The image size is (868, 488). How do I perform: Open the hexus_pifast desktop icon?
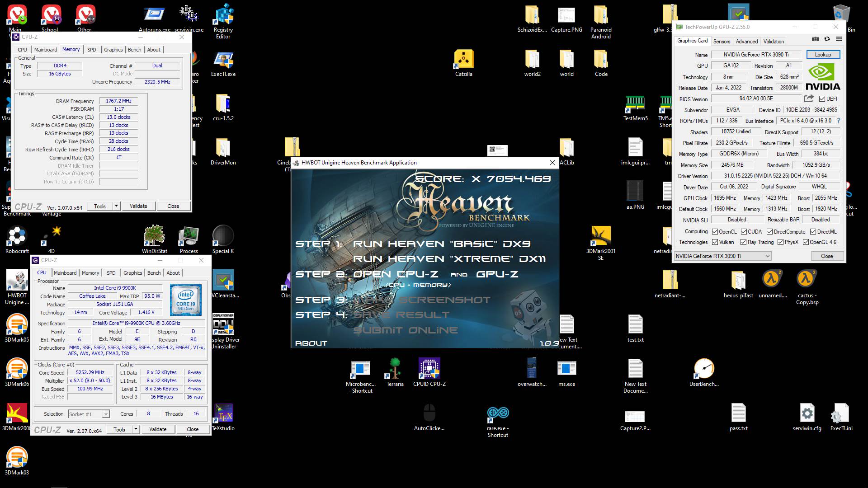pyautogui.click(x=739, y=284)
